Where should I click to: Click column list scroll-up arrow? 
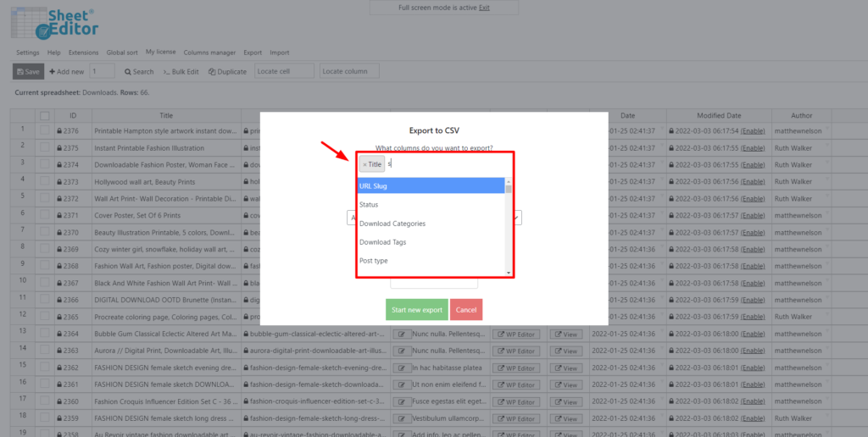point(509,181)
